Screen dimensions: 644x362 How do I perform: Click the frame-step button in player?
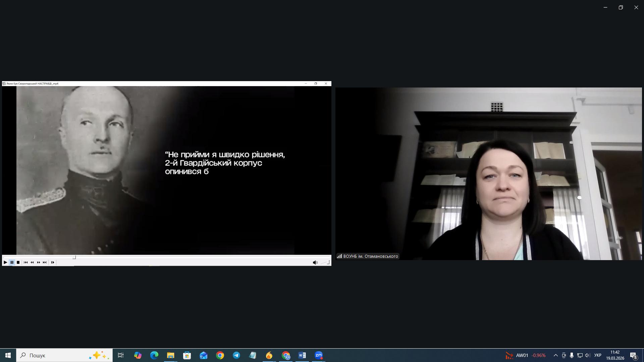(53, 262)
